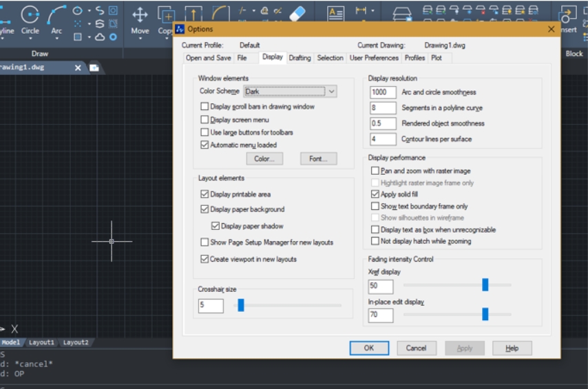Open the Multiline Text tool
588x389 pixels.
click(335, 14)
